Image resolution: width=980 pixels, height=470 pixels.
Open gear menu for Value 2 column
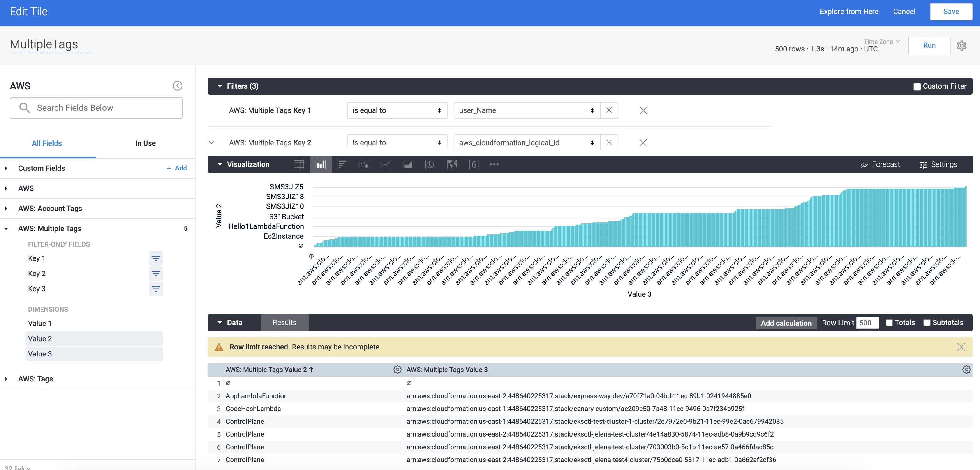tap(397, 370)
